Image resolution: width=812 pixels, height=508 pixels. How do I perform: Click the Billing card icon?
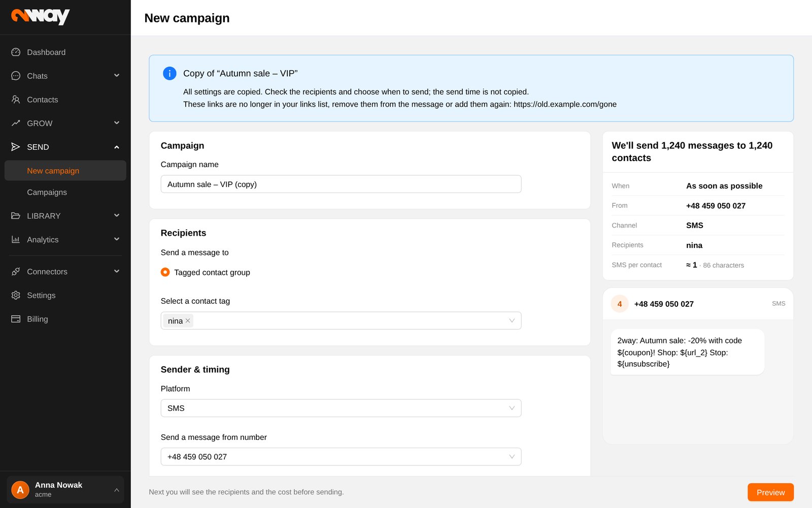click(16, 319)
